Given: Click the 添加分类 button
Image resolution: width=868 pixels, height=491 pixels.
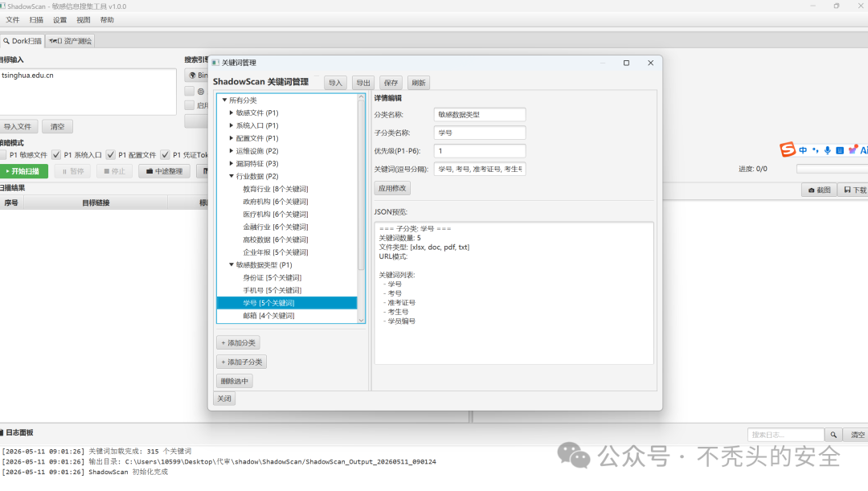Looking at the screenshot, I should coord(238,342).
